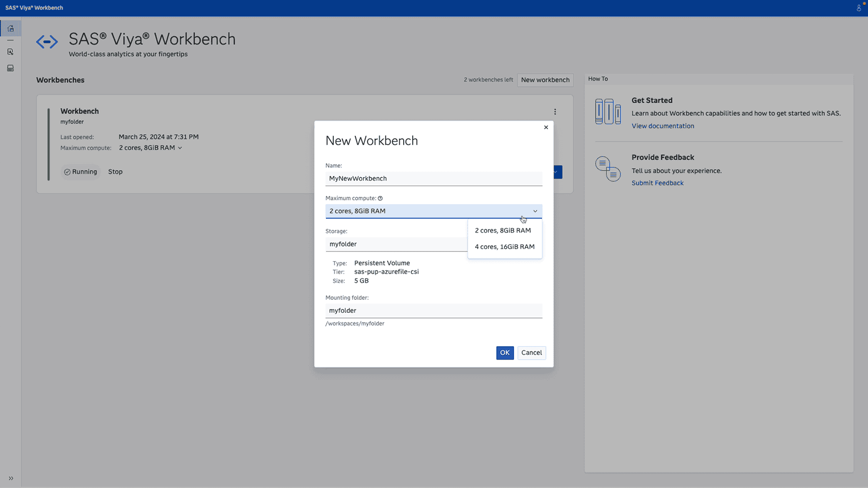Open the user profile icon with notification dot
This screenshot has height=488, width=868.
(858, 8)
